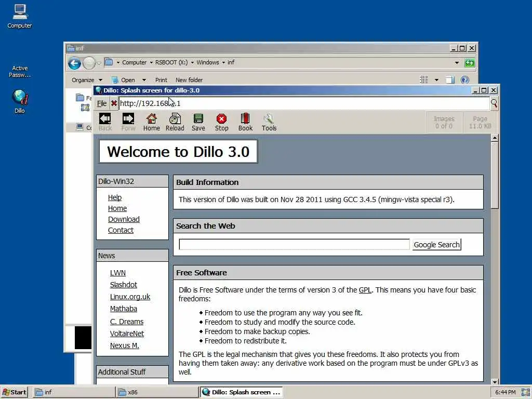Viewport: 532px width, 399px height.
Task: Open the Slashdot news link
Action: pos(124,285)
